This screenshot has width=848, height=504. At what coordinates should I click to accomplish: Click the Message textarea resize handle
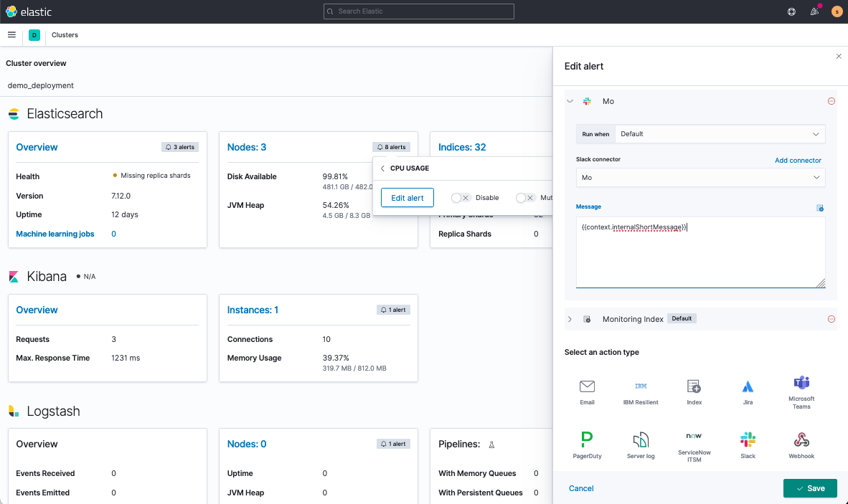coord(821,283)
